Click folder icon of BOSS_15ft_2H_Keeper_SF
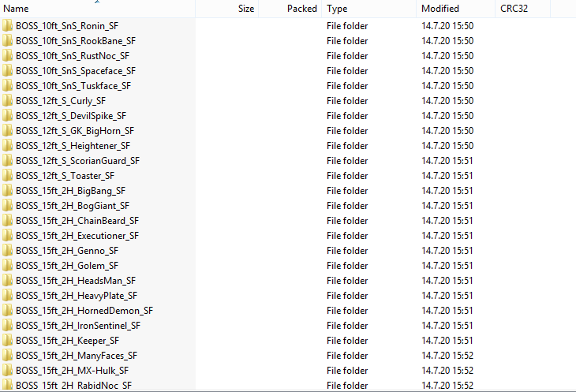Viewport: 576px width, 392px height. point(7,341)
